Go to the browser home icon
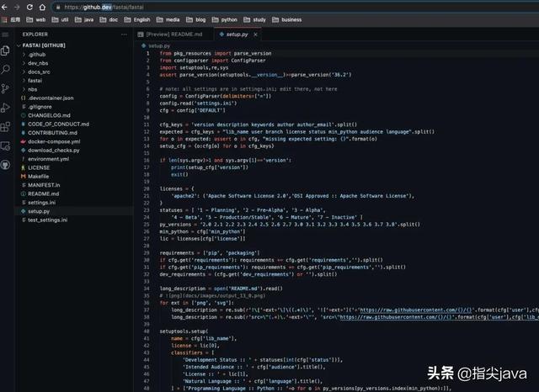This screenshot has width=539, height=392. point(42,8)
